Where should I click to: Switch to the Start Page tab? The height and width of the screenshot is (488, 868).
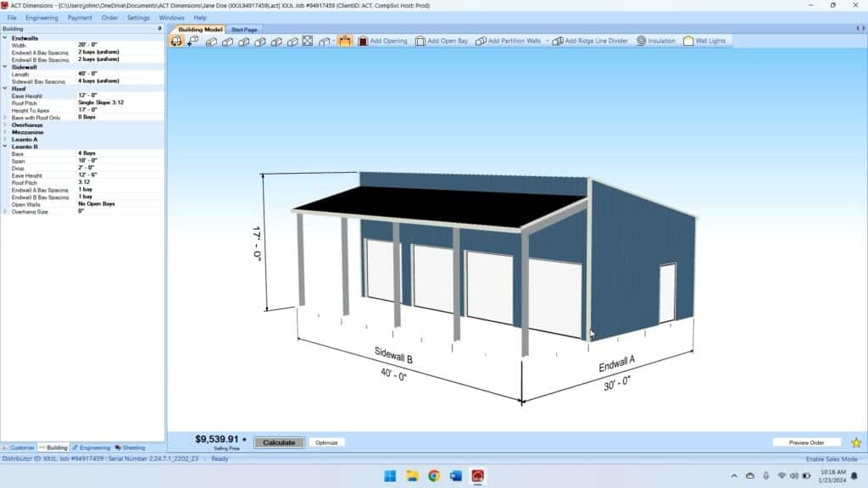245,29
